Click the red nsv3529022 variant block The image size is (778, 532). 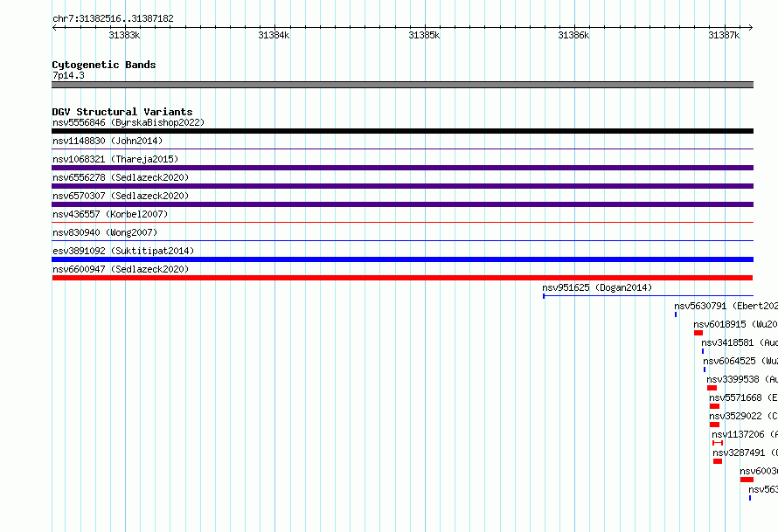tap(714, 425)
